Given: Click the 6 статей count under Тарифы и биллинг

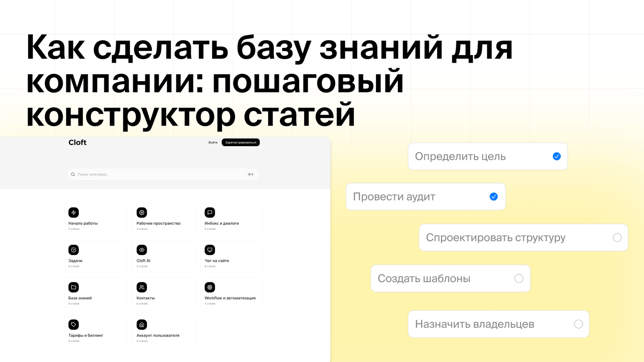Looking at the screenshot, I should click(x=74, y=341).
